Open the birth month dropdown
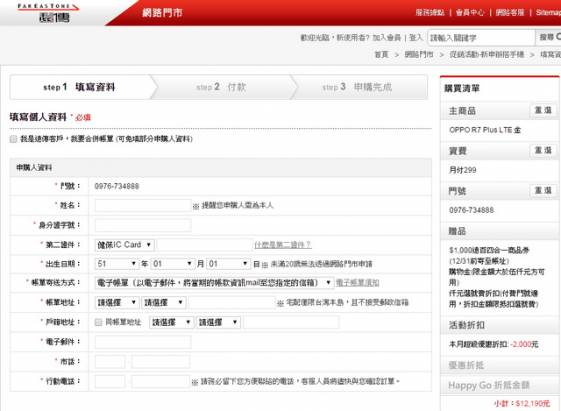 [173, 264]
